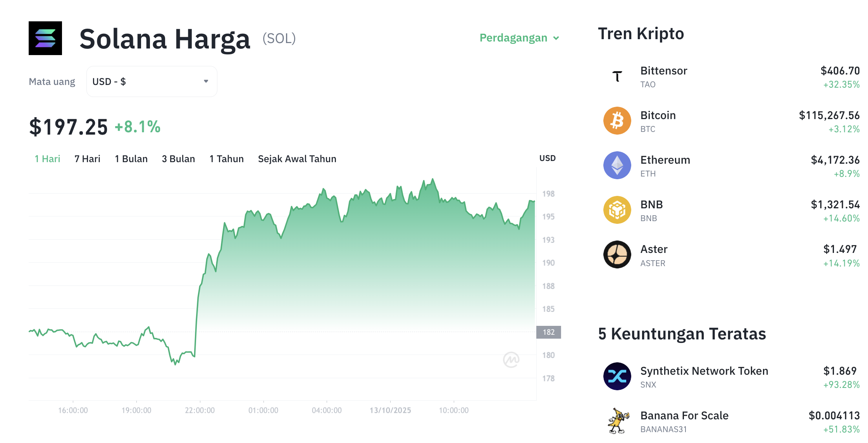Open the Bitcoin name link

click(658, 116)
